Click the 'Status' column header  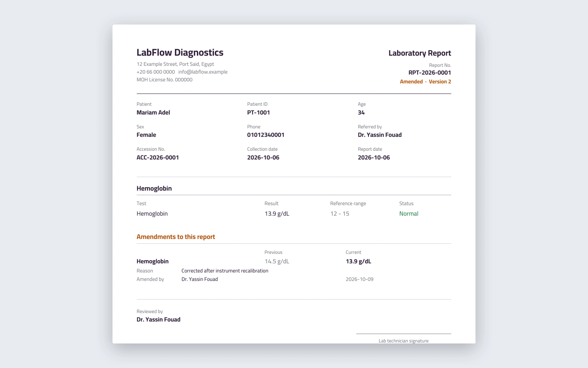point(406,203)
